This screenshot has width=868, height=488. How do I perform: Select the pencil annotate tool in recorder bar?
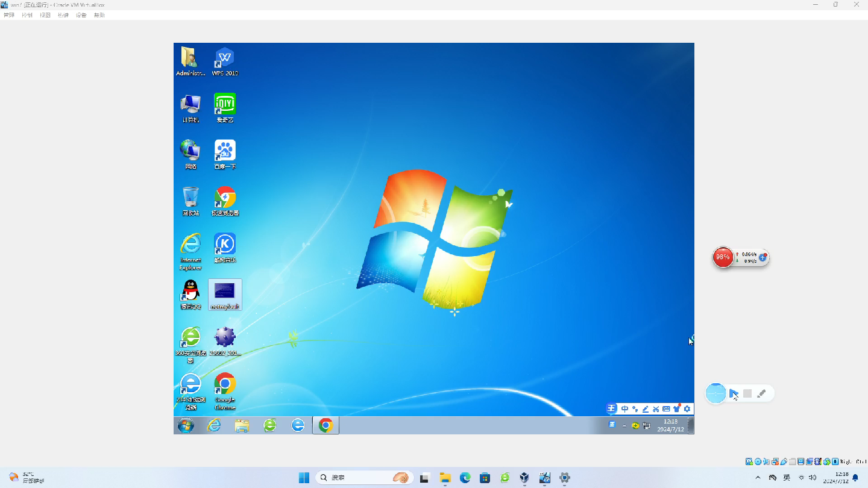click(x=761, y=393)
